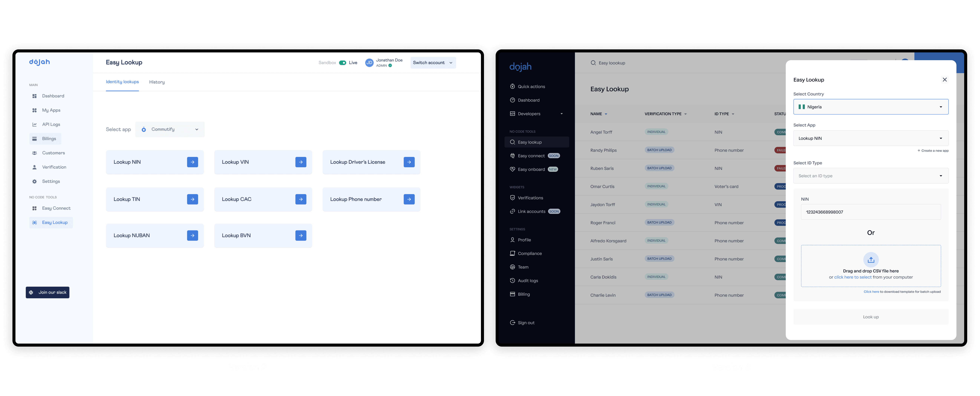980x396 pixels.
Task: Click the Randy Philips BATCH UPLOAD badge
Action: (659, 150)
